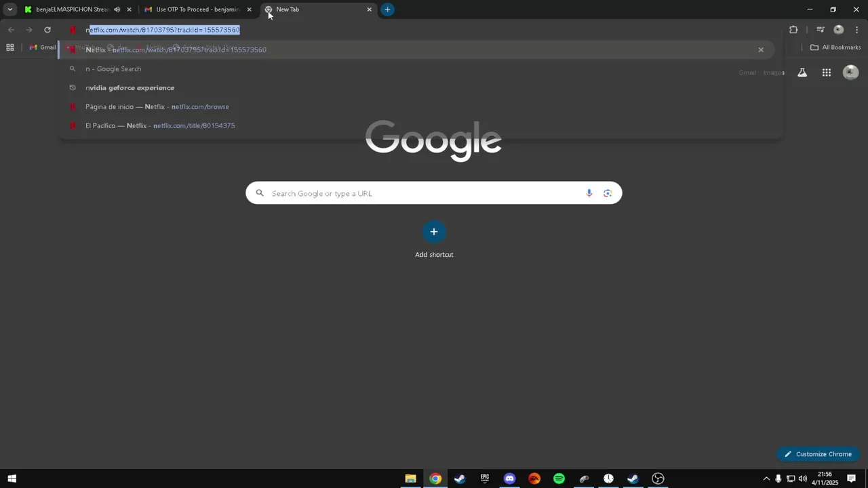Click Chrome icon in taskbar

point(435,479)
